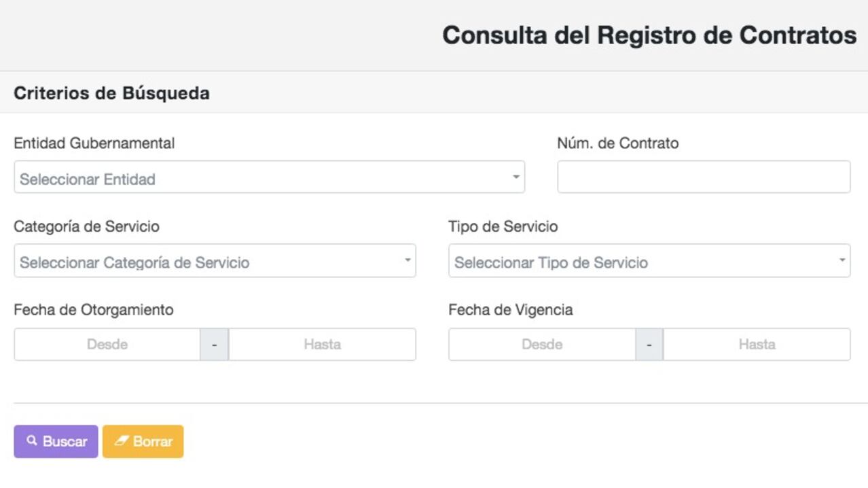
Task: Click Desde field under Fecha de Vigencia
Action: tap(542, 344)
